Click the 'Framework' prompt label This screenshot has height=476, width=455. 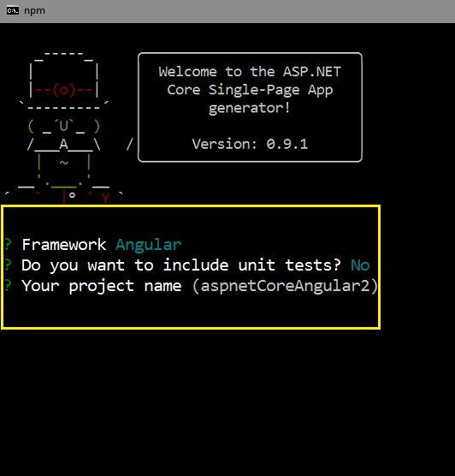pyautogui.click(x=64, y=245)
